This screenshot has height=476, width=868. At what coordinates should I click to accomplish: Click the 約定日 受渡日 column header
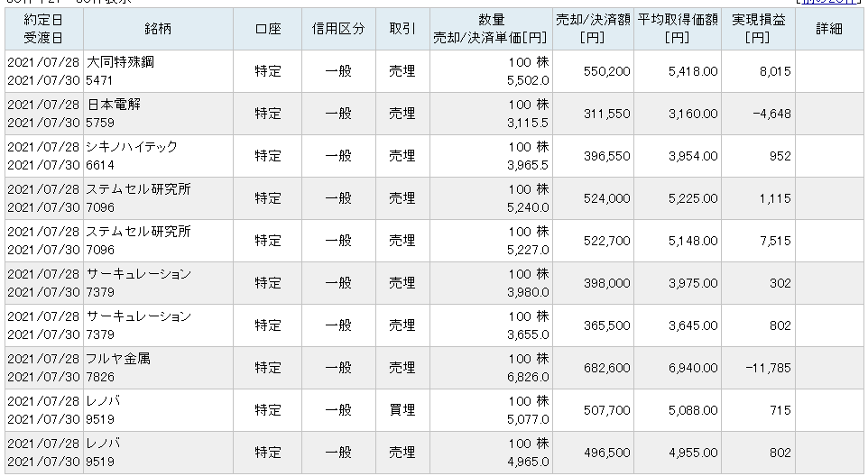tap(43, 29)
